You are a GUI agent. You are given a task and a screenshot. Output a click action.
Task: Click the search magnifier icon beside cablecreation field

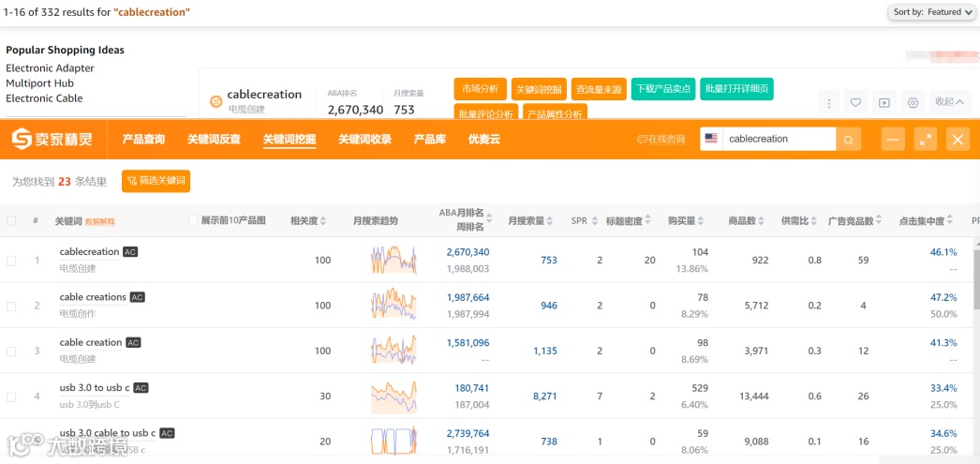point(848,140)
